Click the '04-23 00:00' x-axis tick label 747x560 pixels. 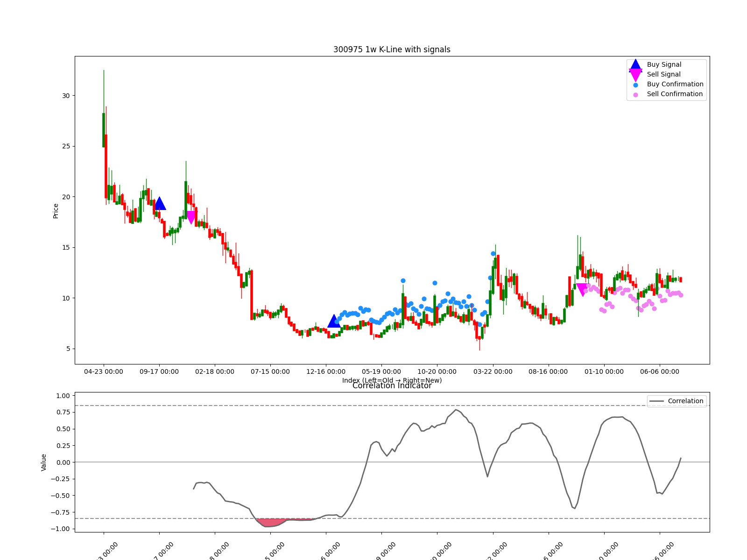[104, 372]
